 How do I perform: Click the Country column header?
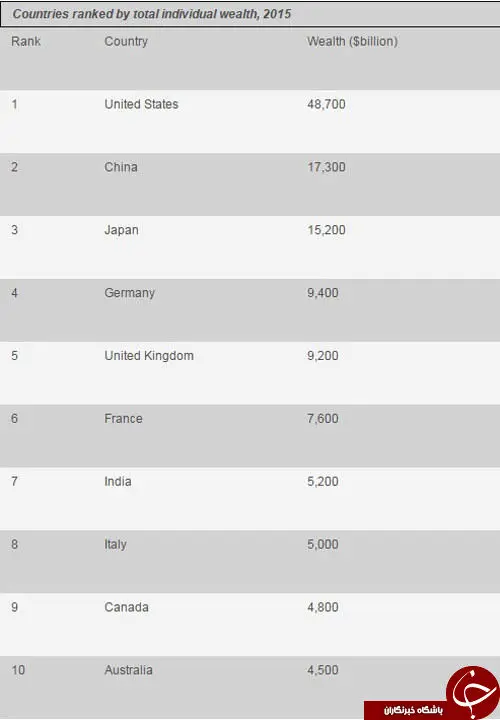point(126,41)
